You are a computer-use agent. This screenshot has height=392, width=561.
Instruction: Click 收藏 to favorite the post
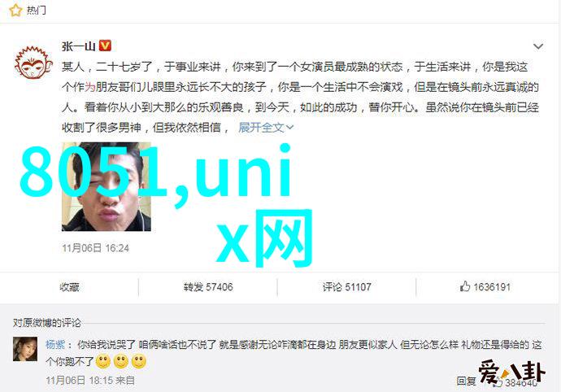tap(69, 287)
